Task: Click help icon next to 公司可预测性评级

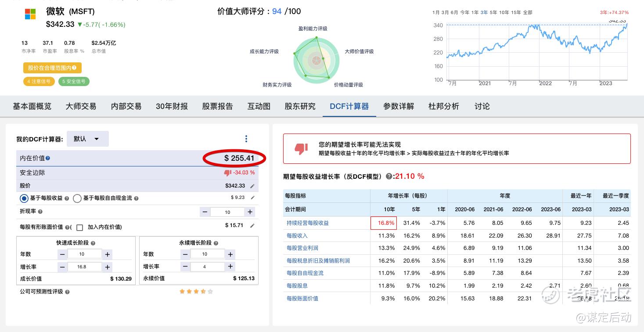Action: [67, 292]
